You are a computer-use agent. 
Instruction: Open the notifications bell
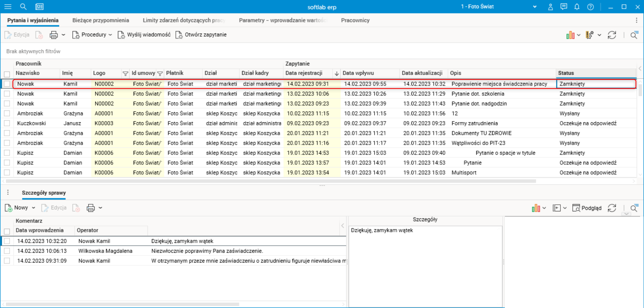(x=577, y=7)
